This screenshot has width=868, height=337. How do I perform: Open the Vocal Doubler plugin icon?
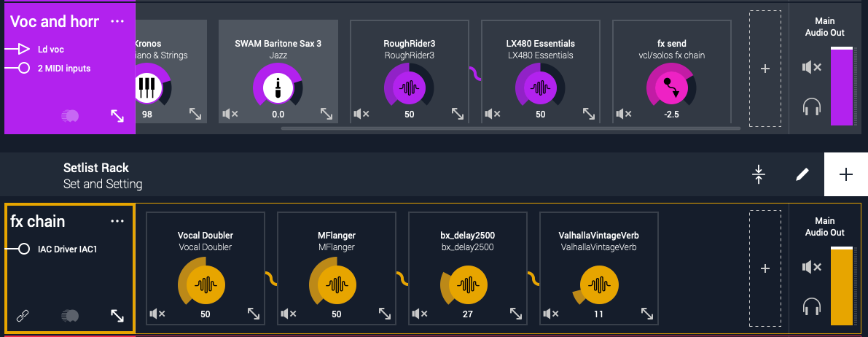pyautogui.click(x=206, y=285)
